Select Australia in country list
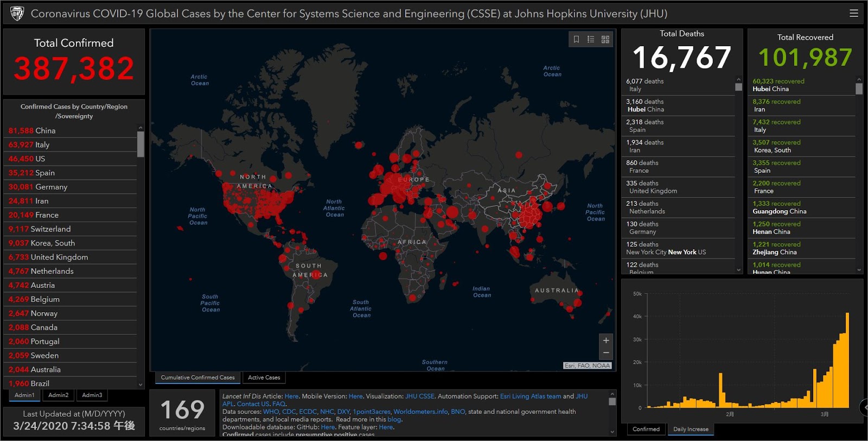 point(71,370)
